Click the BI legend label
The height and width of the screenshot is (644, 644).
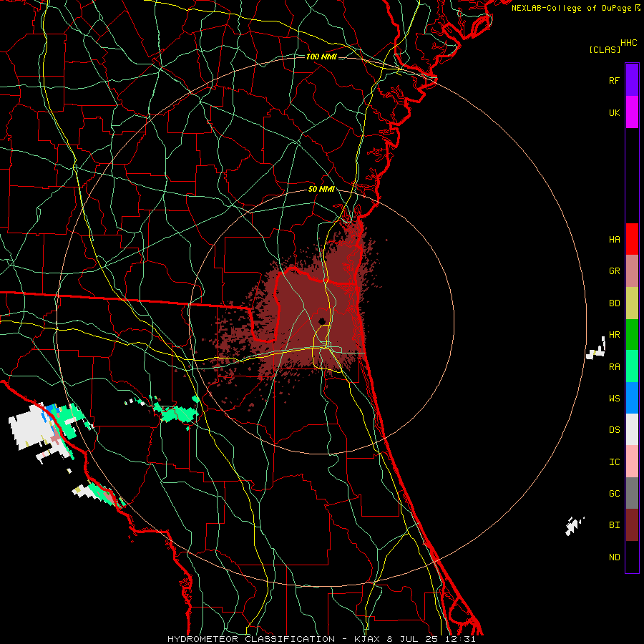[x=615, y=525]
